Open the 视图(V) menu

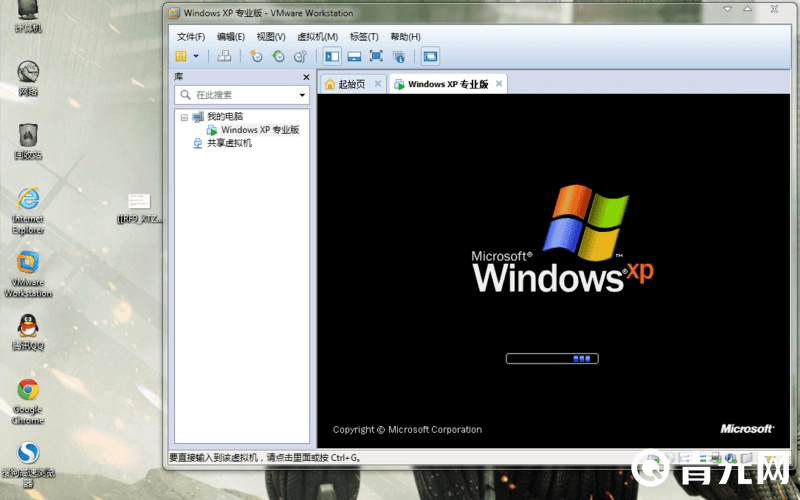point(271,37)
